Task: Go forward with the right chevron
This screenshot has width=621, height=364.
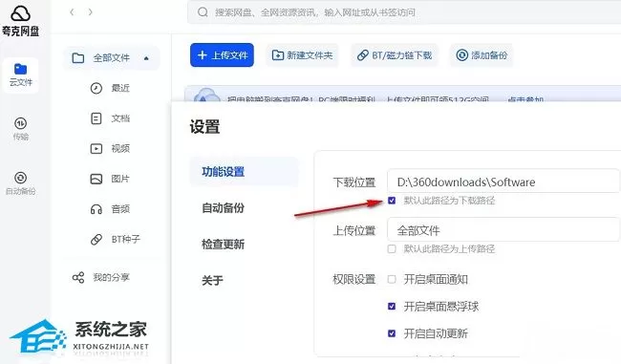Action: 91,12
